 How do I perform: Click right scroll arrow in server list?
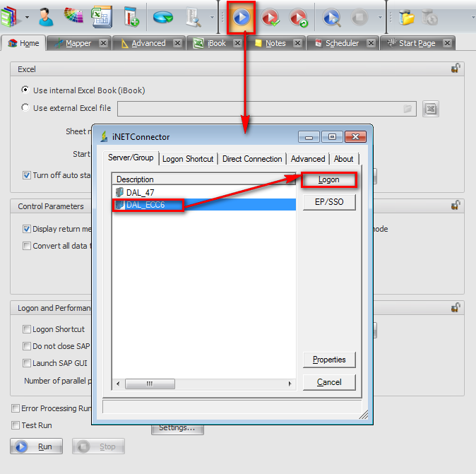point(290,384)
